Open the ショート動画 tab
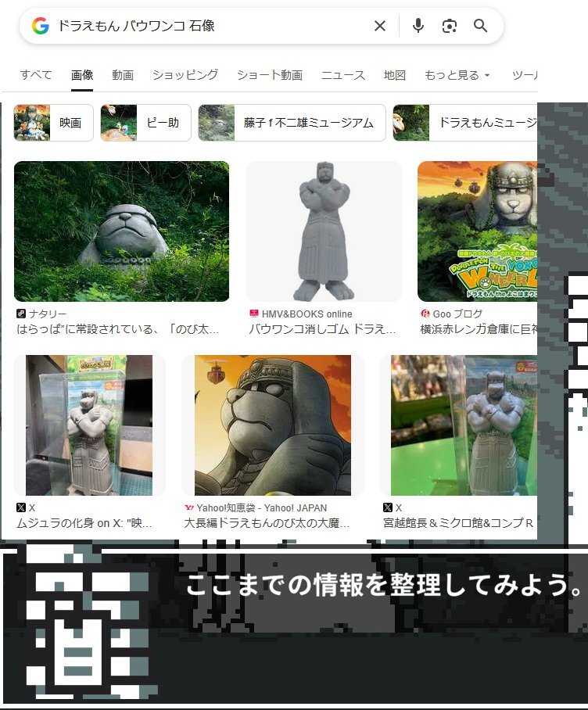The height and width of the screenshot is (710, 588). click(x=270, y=75)
